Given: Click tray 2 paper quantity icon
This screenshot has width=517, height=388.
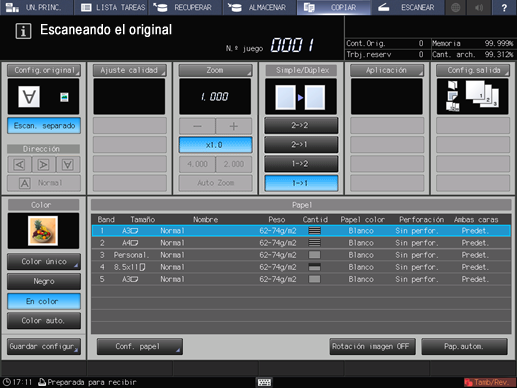Looking at the screenshot, I should click(315, 243).
